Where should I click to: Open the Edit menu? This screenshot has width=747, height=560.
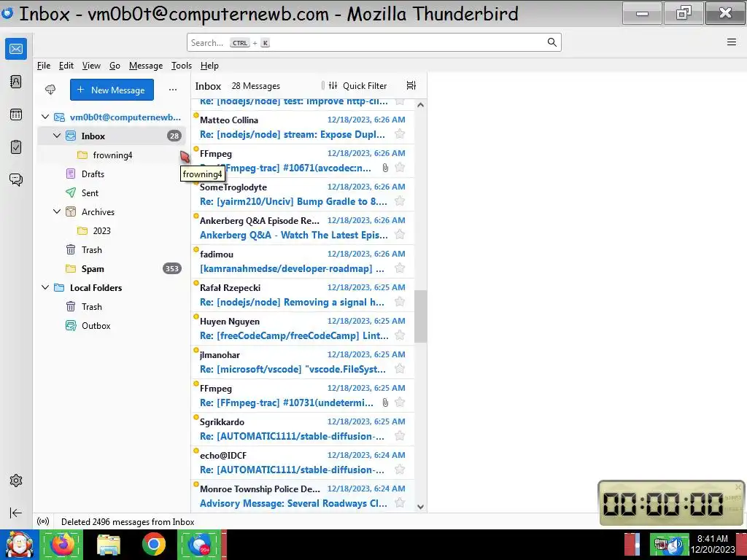[66, 66]
